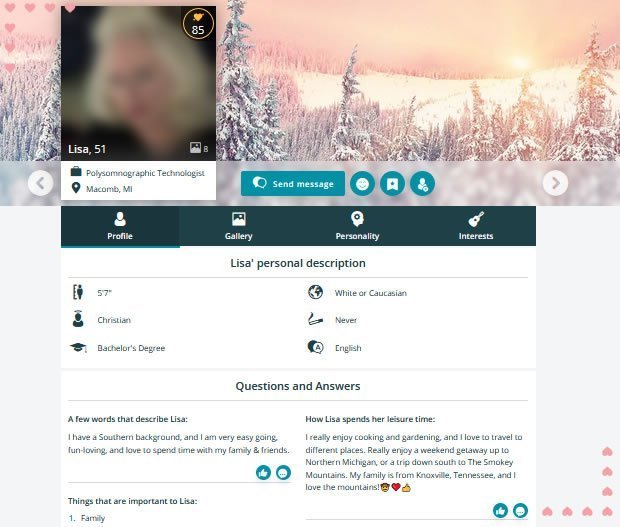This screenshot has height=527, width=620.
Task: Select the Profile tab
Action: tap(120, 226)
